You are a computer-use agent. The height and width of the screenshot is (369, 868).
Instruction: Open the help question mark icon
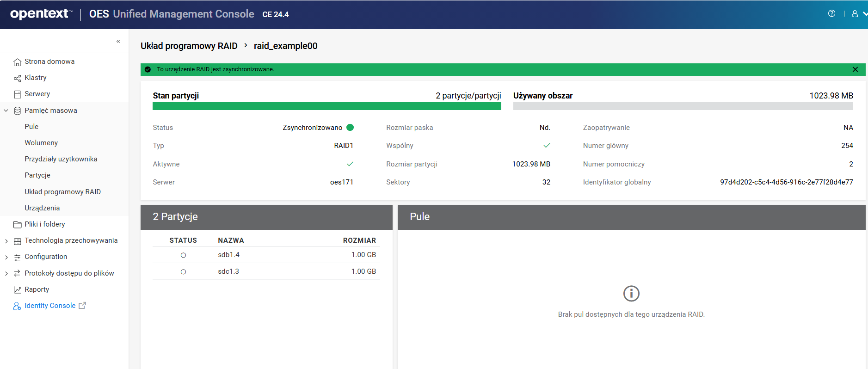click(x=831, y=14)
